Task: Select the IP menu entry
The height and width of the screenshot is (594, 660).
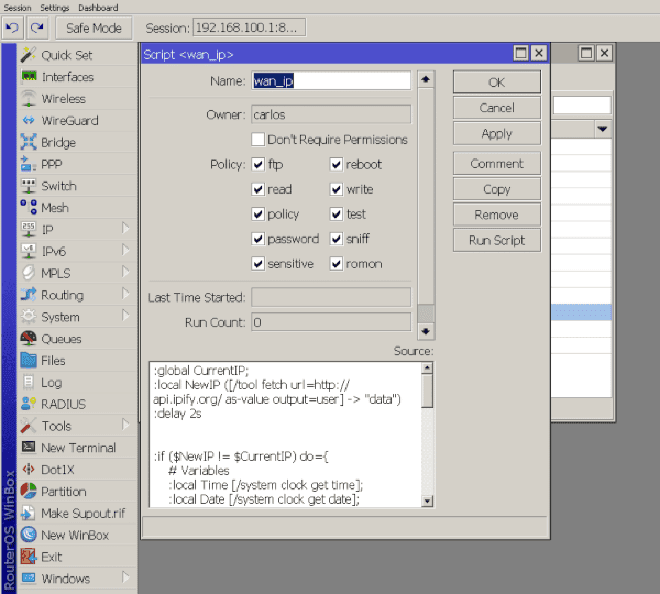Action: pyautogui.click(x=77, y=229)
